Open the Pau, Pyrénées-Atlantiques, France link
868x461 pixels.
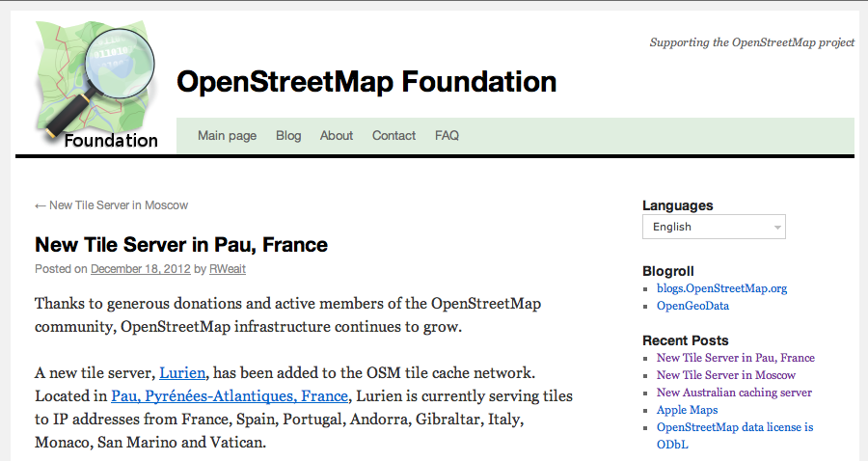[230, 396]
